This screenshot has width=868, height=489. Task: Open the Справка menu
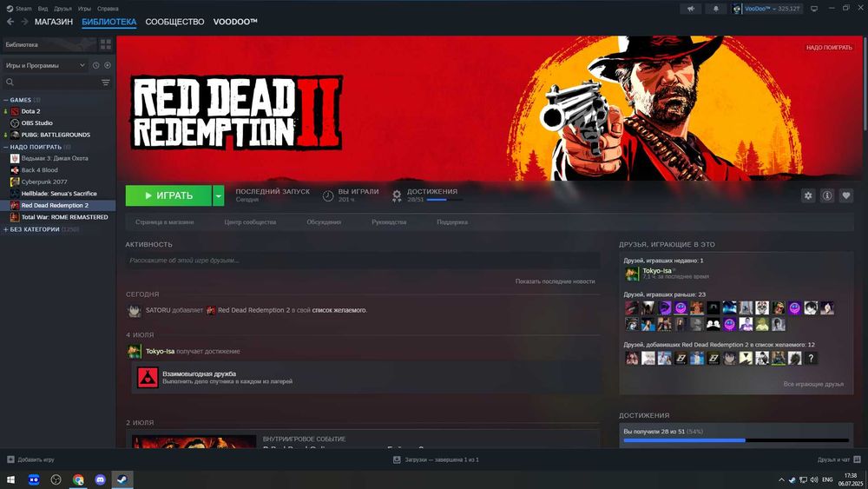108,9
